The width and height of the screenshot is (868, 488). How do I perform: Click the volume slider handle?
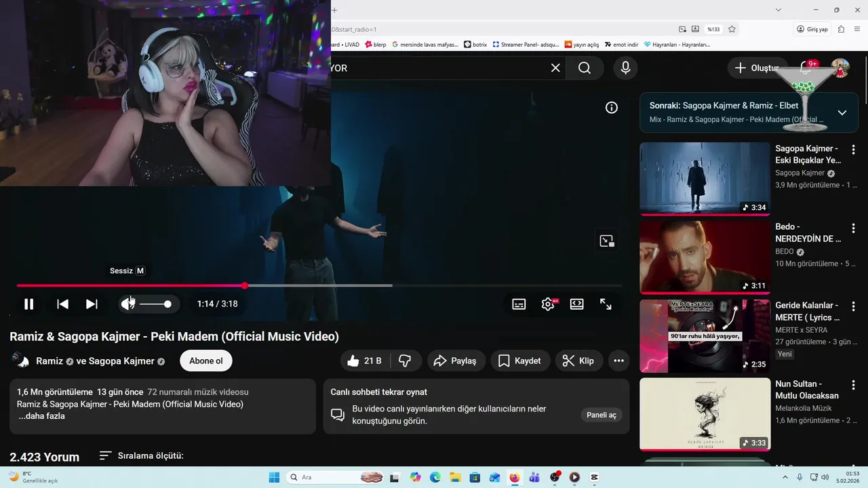pos(167,304)
